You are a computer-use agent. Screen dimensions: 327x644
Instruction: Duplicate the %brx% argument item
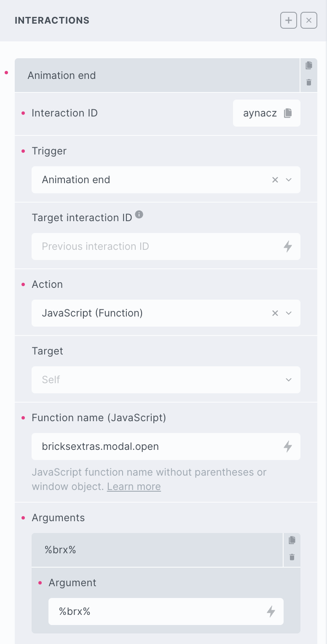coord(292,540)
